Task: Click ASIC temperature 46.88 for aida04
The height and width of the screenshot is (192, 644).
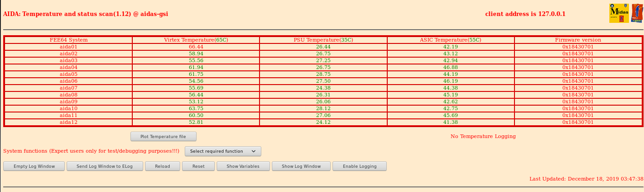Action: coord(451,68)
